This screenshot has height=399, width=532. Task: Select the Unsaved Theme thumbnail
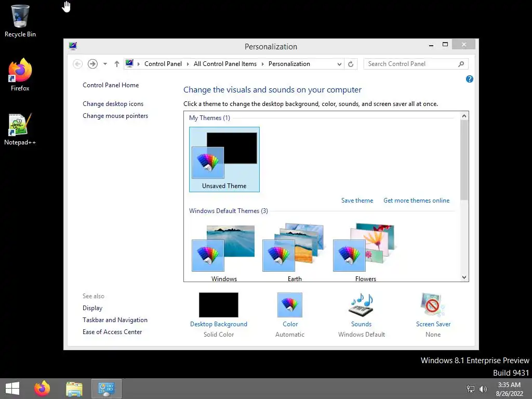point(224,159)
